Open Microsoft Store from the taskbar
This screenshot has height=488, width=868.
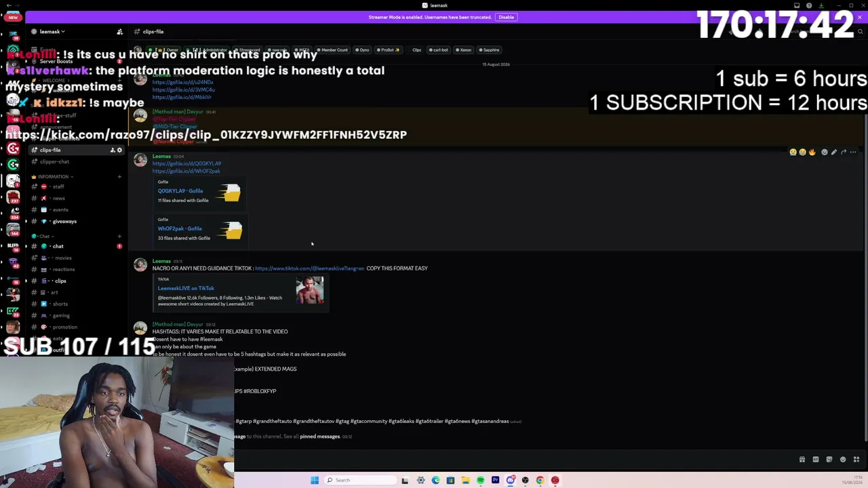(450, 481)
